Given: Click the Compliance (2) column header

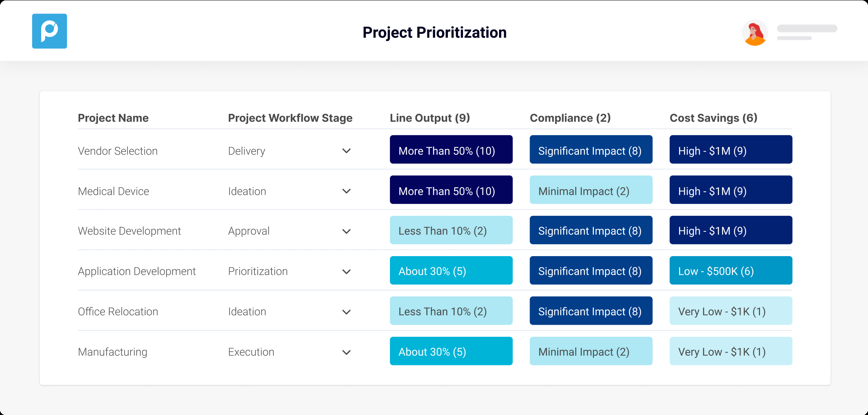Looking at the screenshot, I should [570, 118].
